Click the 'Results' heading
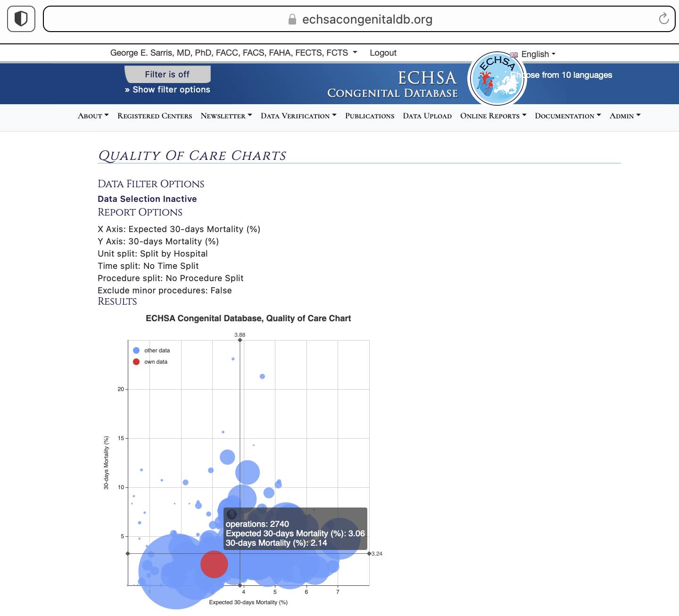The image size is (679, 616). (x=117, y=301)
